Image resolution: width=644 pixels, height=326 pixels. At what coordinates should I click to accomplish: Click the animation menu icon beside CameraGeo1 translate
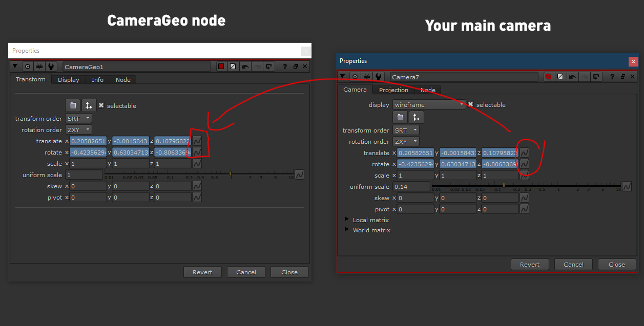pyautogui.click(x=197, y=141)
